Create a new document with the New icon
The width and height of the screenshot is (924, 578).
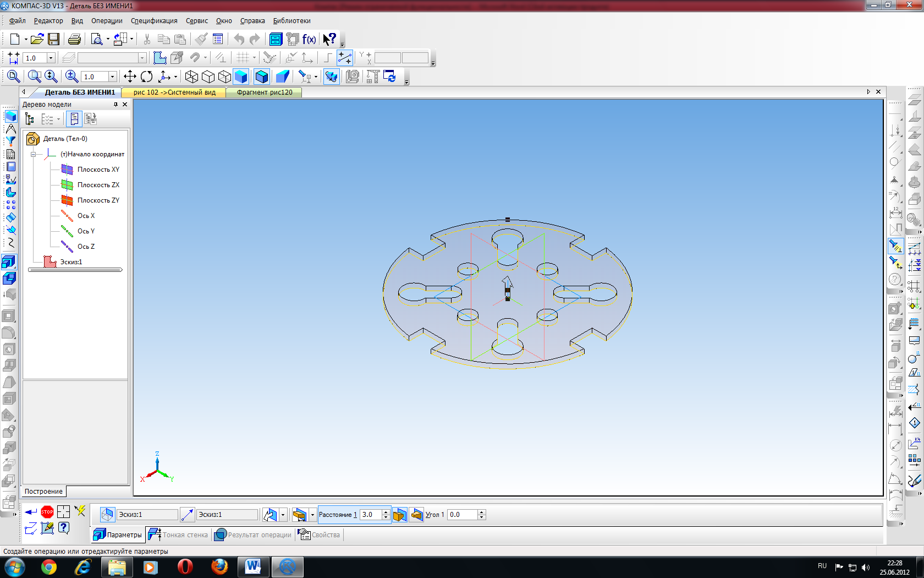coord(14,39)
